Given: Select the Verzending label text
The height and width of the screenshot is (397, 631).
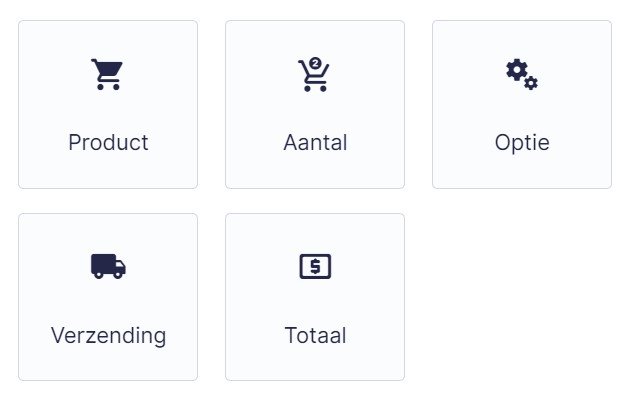Looking at the screenshot, I should pyautogui.click(x=108, y=335).
